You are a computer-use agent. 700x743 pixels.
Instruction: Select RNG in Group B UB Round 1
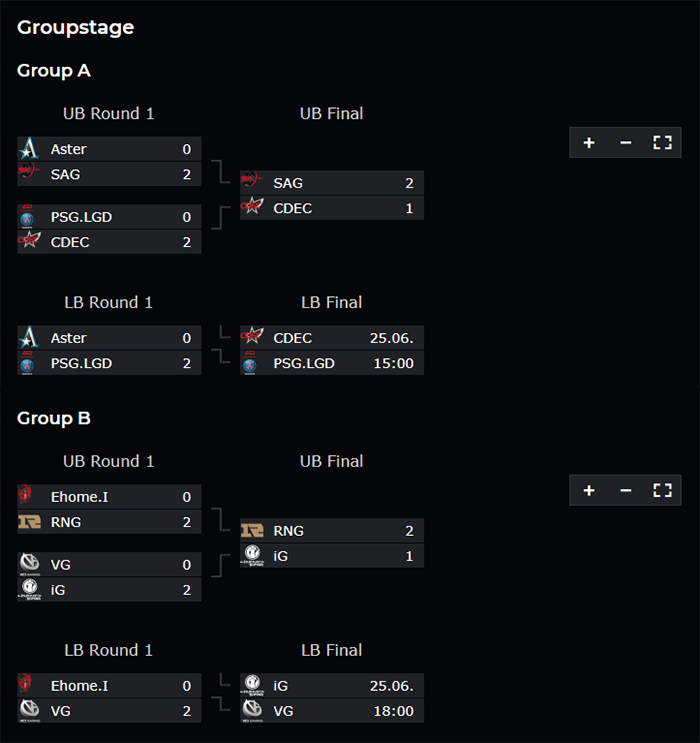pos(109,522)
